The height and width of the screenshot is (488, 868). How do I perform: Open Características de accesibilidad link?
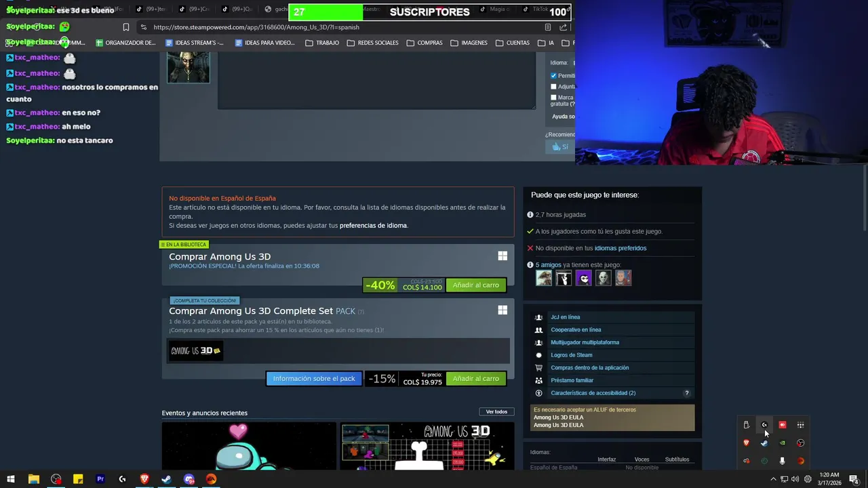(x=593, y=393)
